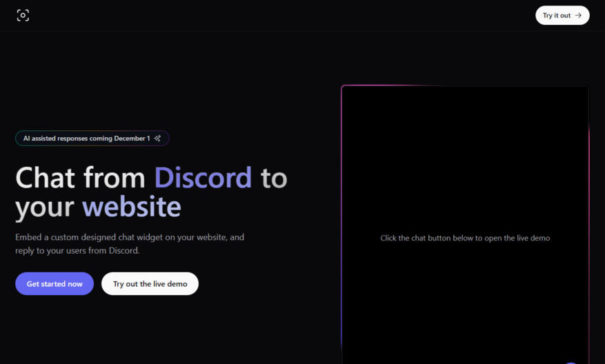This screenshot has height=364, width=605.
Task: Click the site logo icon in the header
Action: (x=23, y=15)
